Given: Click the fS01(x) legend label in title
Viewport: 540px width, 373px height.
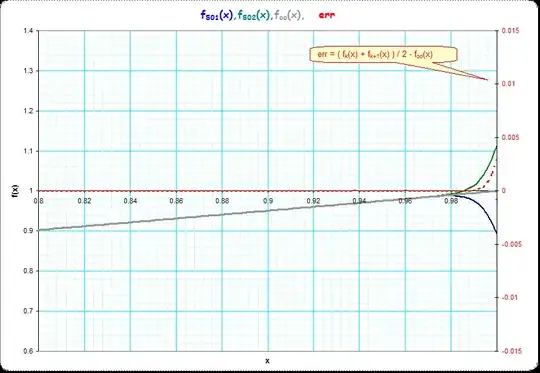Looking at the screenshot, I should 217,15.
